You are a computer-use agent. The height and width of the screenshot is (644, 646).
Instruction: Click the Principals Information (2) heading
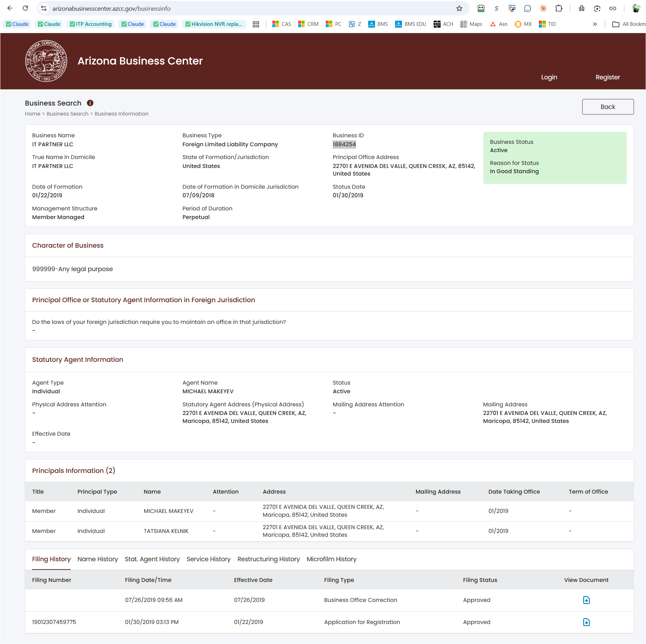tap(74, 471)
